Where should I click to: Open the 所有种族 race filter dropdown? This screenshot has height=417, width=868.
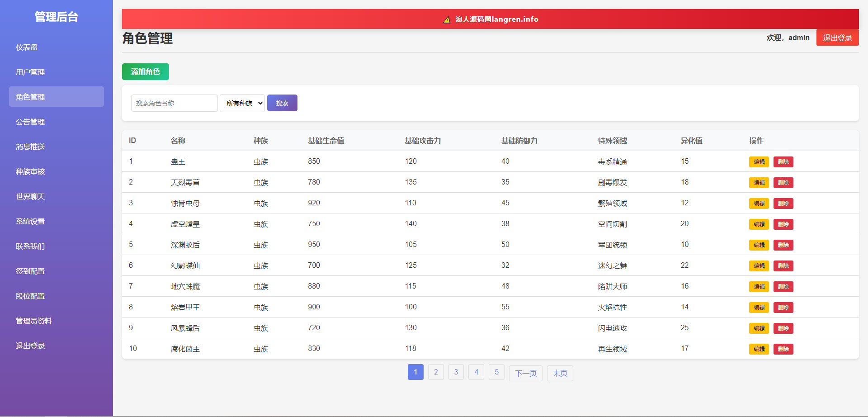tap(242, 103)
